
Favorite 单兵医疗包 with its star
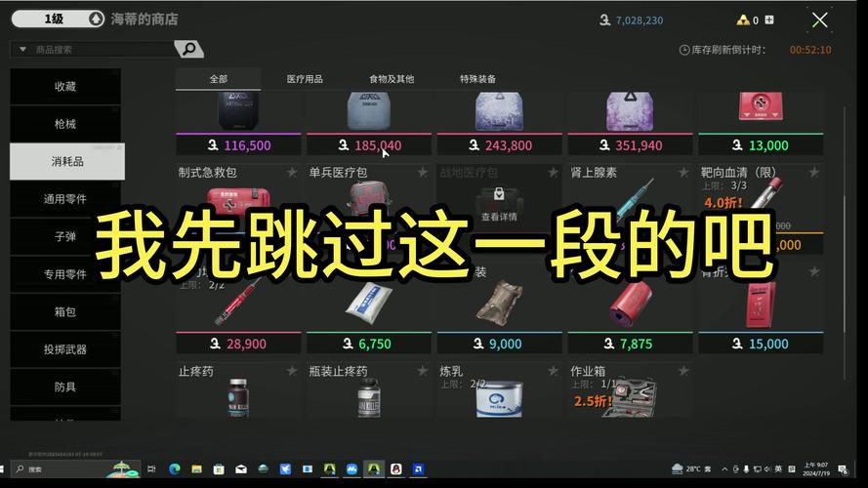click(423, 173)
